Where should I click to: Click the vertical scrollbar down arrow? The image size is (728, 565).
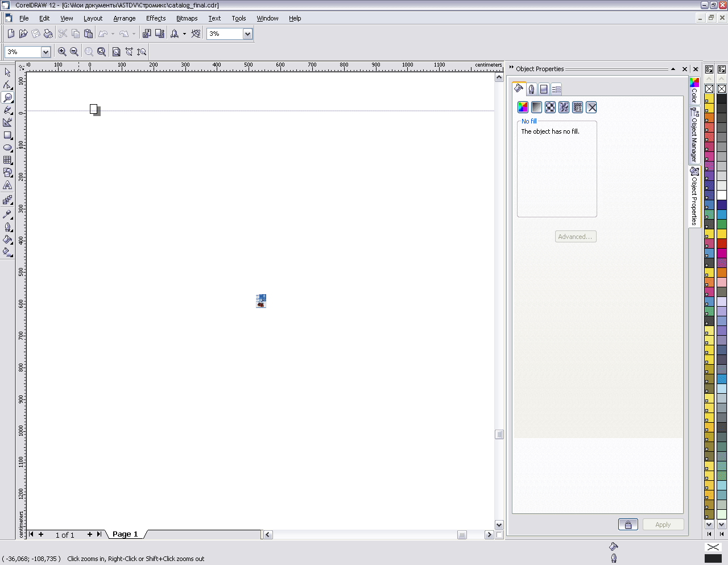(499, 525)
